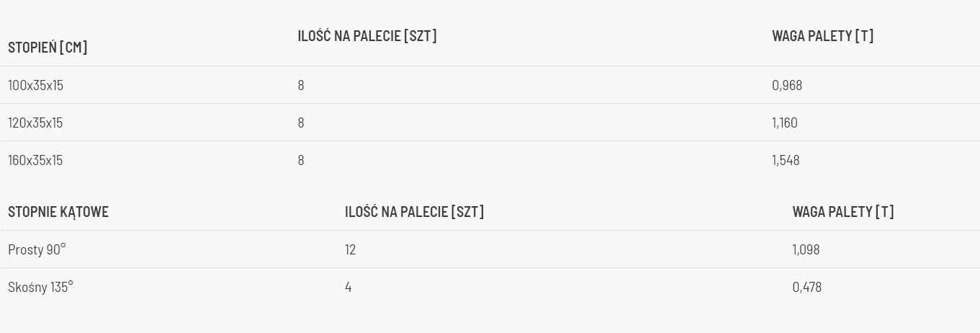Click the quantity 8 in the 100x35x15 row
980x333 pixels.
click(301, 85)
